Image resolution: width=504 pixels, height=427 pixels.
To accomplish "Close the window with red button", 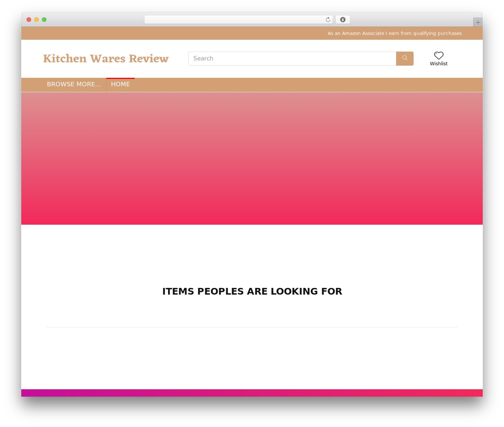I will tap(29, 20).
